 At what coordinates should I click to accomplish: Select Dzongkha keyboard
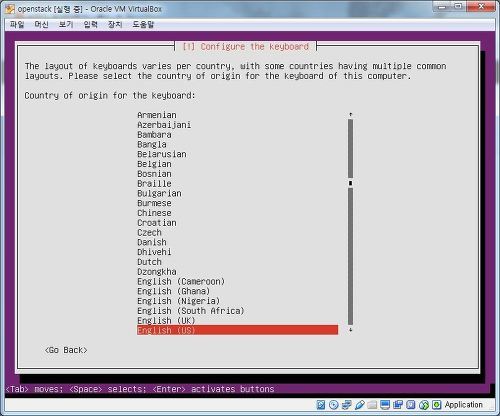157,272
